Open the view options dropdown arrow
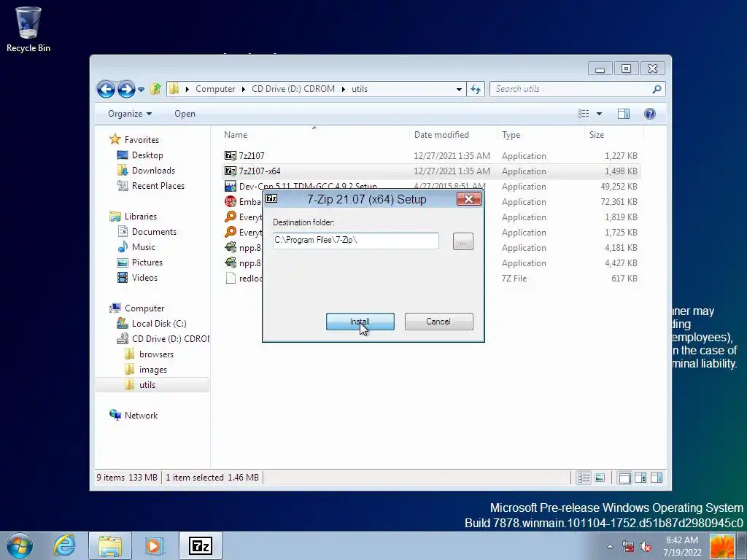This screenshot has height=560, width=747. click(x=600, y=114)
